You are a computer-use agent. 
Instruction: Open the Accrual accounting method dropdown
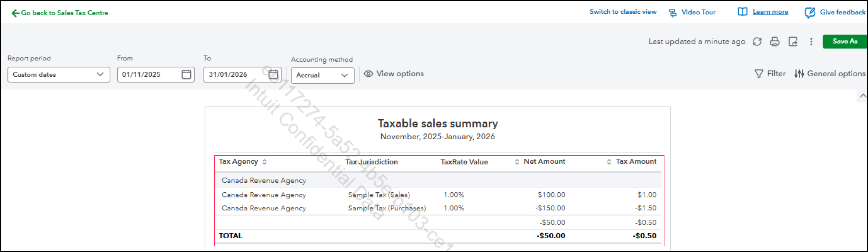tap(322, 75)
